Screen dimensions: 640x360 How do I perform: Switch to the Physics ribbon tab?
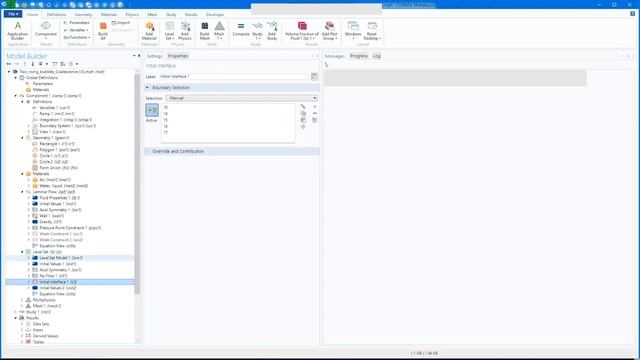[x=132, y=14]
